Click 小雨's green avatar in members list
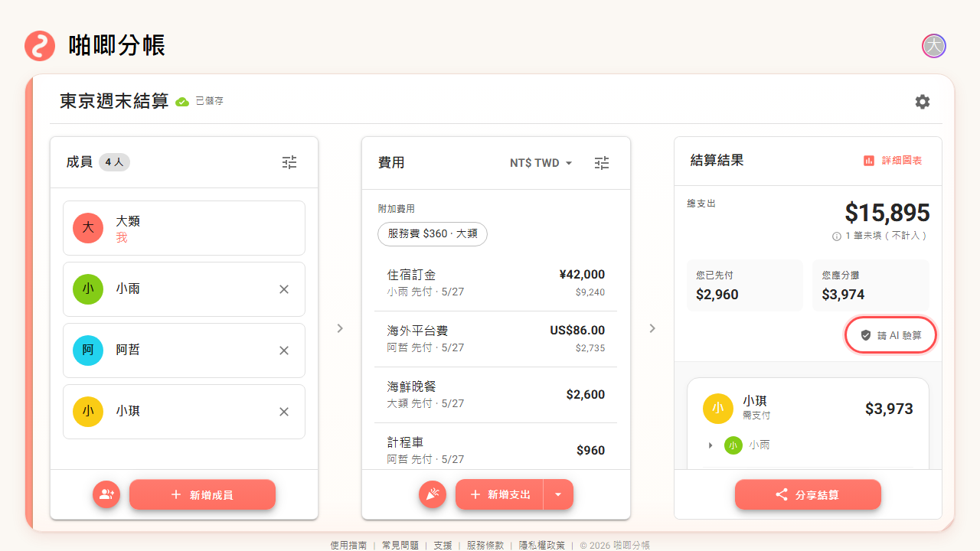 click(88, 289)
